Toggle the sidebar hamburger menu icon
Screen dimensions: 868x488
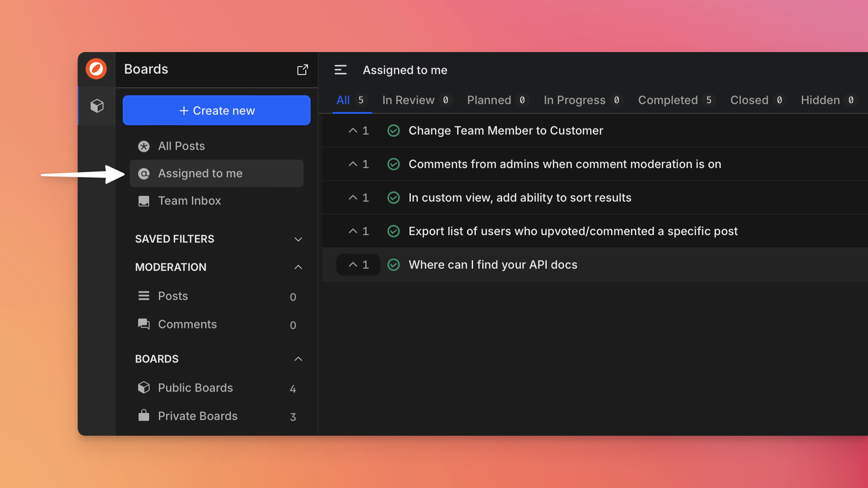tap(340, 70)
